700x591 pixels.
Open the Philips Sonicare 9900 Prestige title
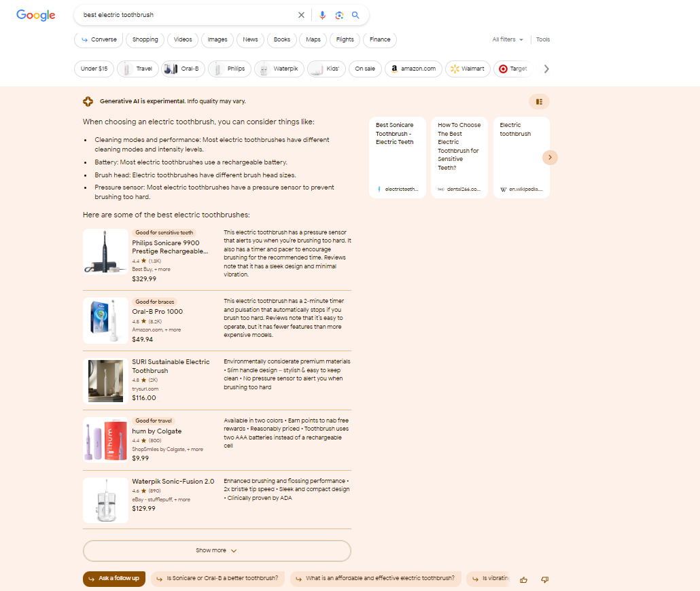(x=170, y=247)
